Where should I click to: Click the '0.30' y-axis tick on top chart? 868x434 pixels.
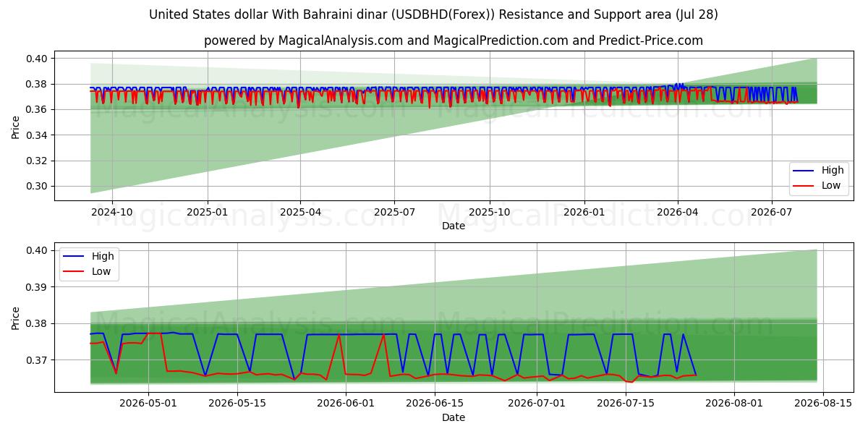tap(38, 186)
